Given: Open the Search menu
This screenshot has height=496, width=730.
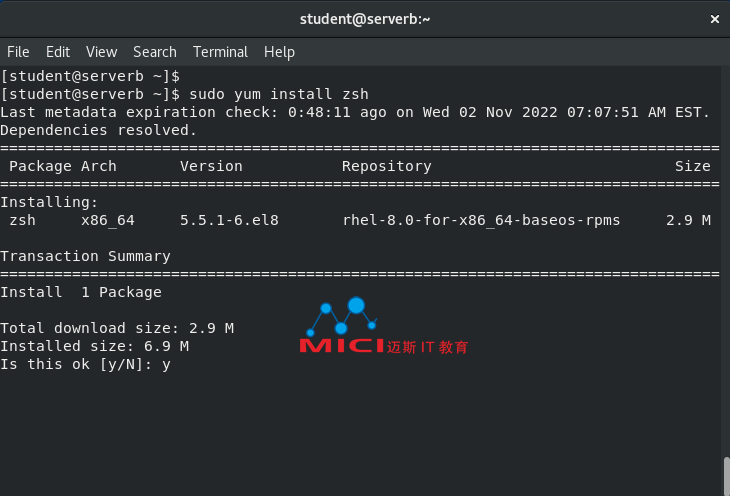Looking at the screenshot, I should 155,52.
